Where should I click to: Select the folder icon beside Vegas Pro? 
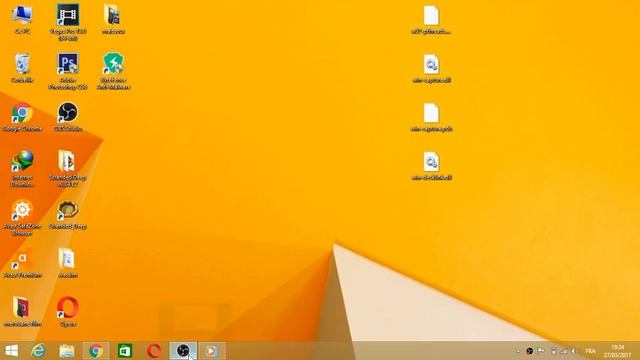click(112, 15)
